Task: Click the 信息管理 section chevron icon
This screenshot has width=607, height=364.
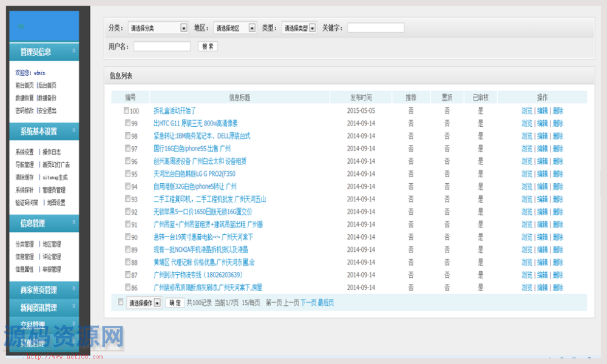Action: point(74,223)
